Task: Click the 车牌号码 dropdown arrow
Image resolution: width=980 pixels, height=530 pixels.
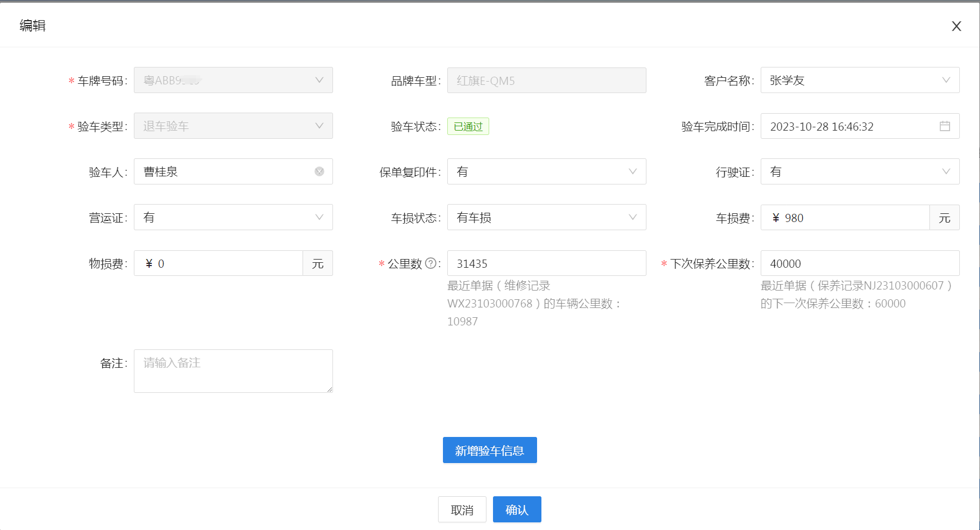Action: pos(319,80)
